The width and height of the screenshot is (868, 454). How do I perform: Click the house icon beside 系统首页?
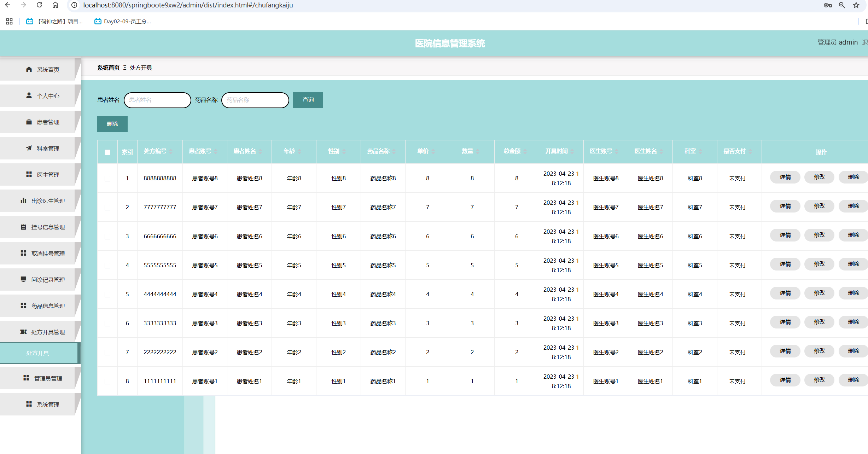[x=29, y=69]
